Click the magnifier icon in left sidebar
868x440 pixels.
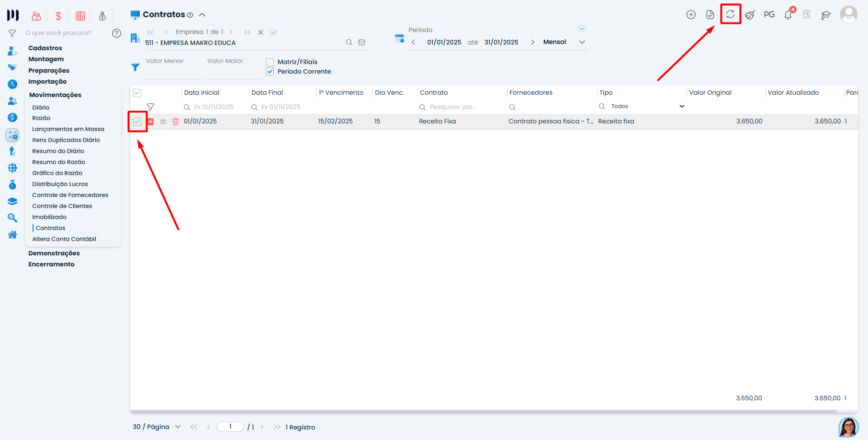click(12, 218)
